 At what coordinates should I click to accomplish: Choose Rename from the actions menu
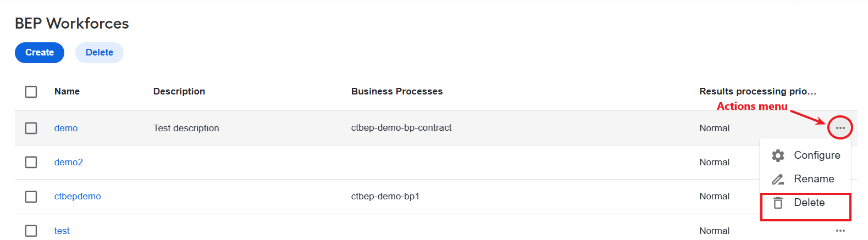tap(805, 179)
